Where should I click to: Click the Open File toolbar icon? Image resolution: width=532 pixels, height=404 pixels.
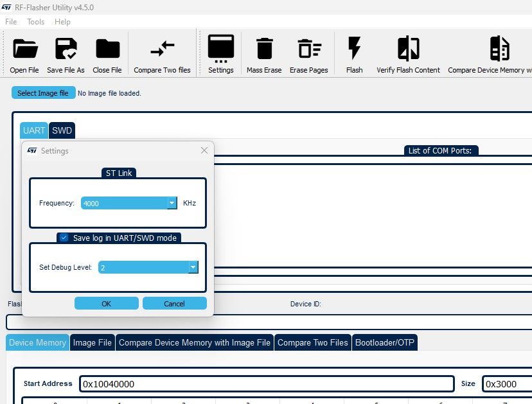pos(25,49)
